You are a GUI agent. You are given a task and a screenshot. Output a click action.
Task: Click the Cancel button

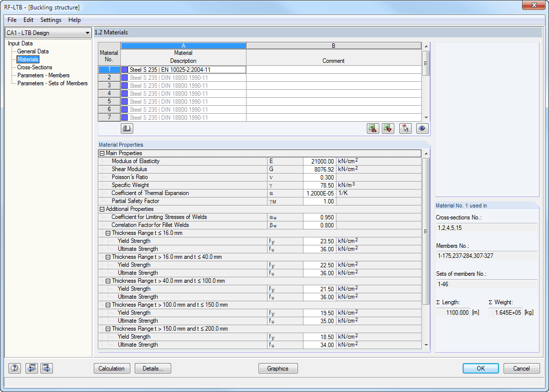[x=522, y=368]
